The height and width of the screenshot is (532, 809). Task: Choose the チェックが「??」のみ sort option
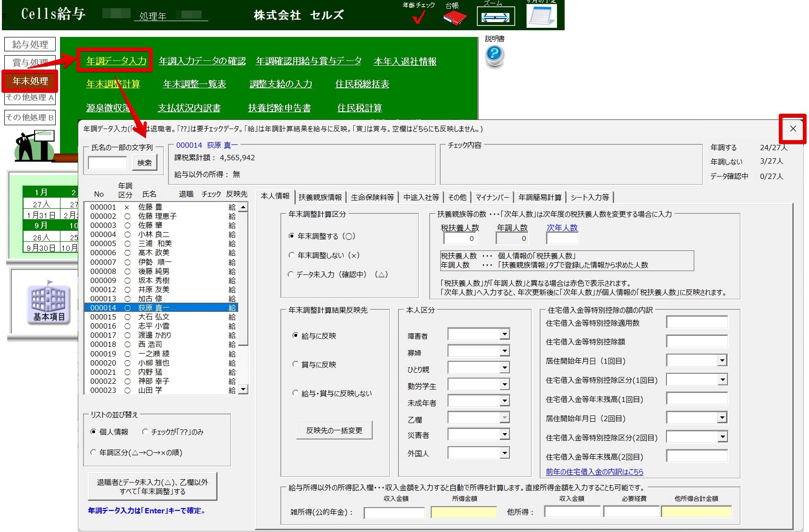pos(145,432)
